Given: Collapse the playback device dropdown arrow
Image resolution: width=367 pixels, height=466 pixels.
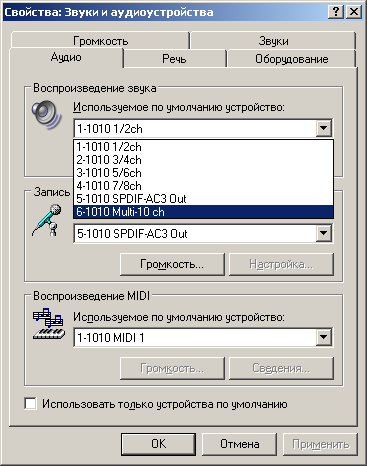Looking at the screenshot, I should (323, 128).
